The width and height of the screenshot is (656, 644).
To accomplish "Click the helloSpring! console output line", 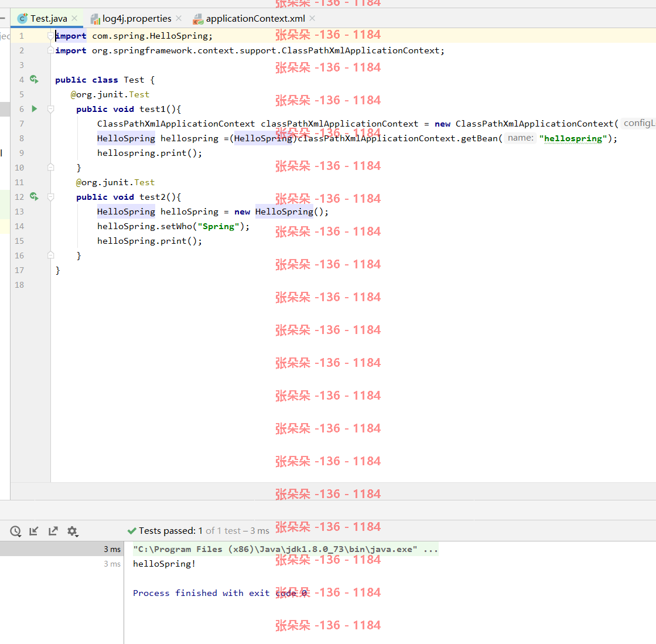I will (164, 564).
